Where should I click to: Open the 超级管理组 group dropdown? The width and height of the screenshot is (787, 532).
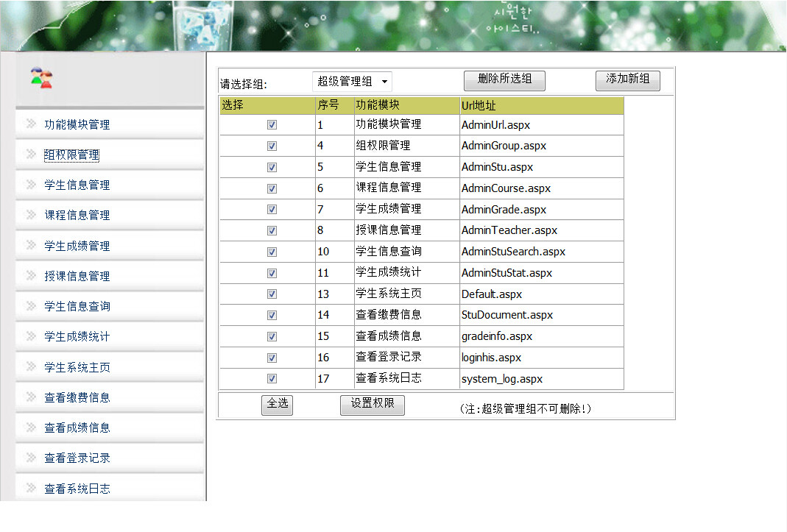point(352,82)
